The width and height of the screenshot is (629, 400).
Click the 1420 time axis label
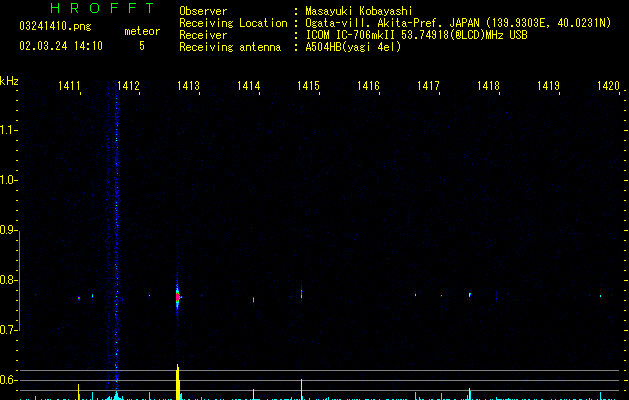tap(608, 86)
